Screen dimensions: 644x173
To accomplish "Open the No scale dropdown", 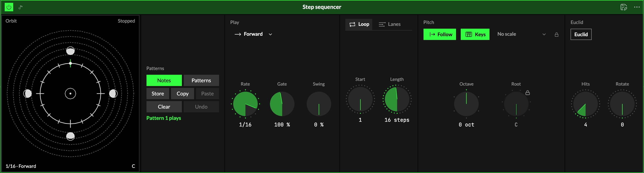I will coord(522,34).
